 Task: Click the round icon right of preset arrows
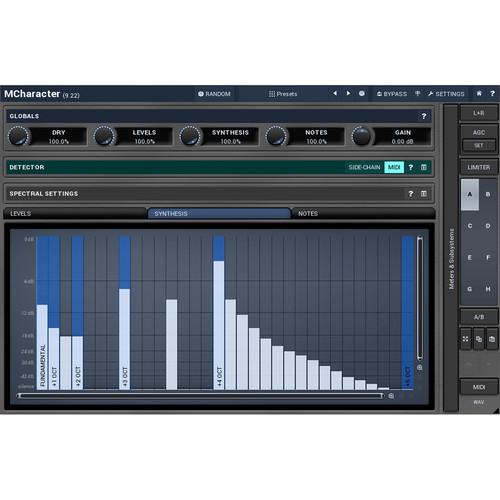click(362, 93)
